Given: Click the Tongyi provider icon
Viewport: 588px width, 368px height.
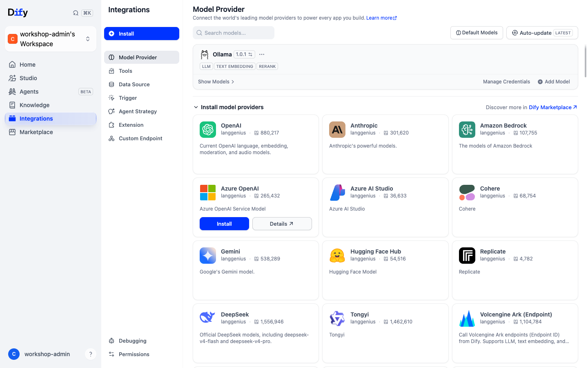Looking at the screenshot, I should click(x=337, y=319).
